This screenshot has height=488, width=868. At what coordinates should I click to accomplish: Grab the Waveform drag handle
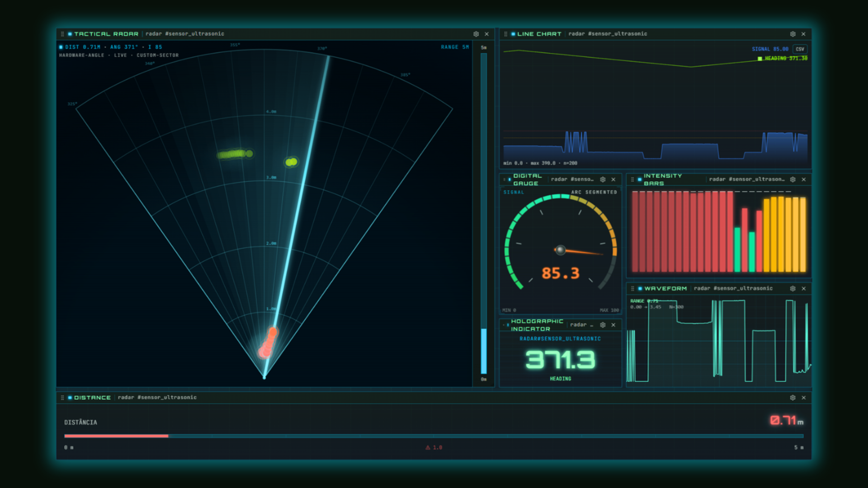coord(632,288)
